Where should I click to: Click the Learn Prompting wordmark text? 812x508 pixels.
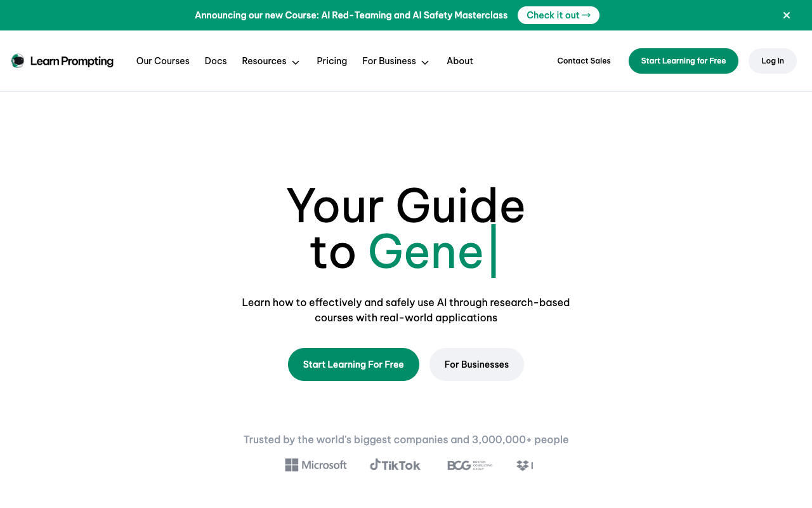[72, 61]
